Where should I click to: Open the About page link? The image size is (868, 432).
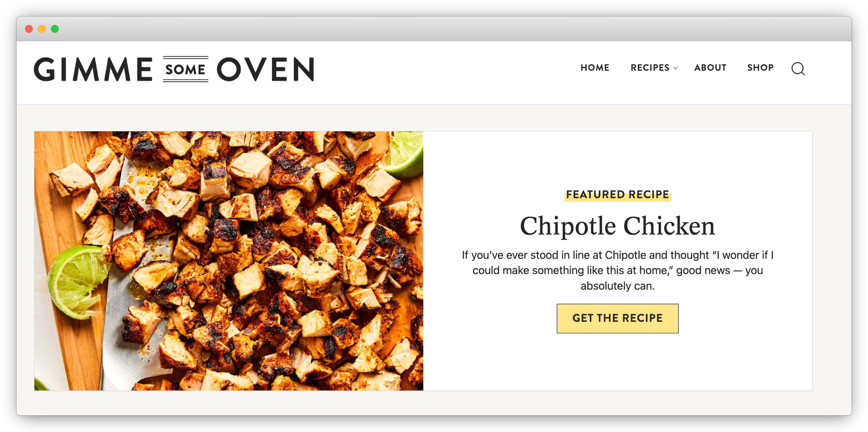click(710, 68)
